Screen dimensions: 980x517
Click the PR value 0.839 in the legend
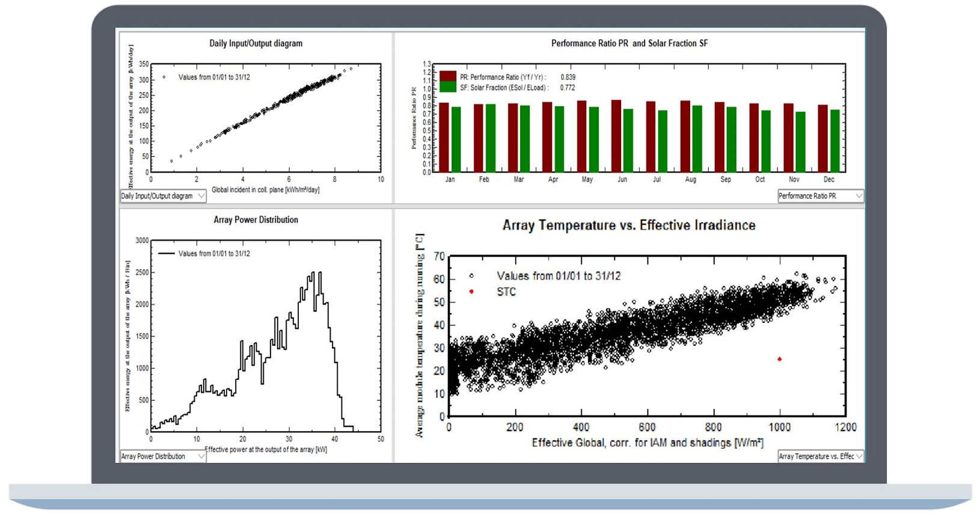click(568, 77)
